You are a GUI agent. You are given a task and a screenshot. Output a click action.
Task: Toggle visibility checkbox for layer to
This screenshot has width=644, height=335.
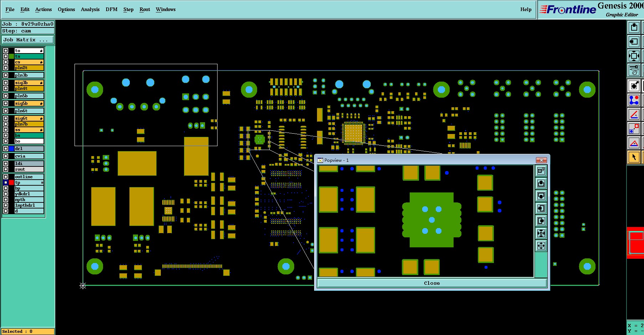click(6, 51)
